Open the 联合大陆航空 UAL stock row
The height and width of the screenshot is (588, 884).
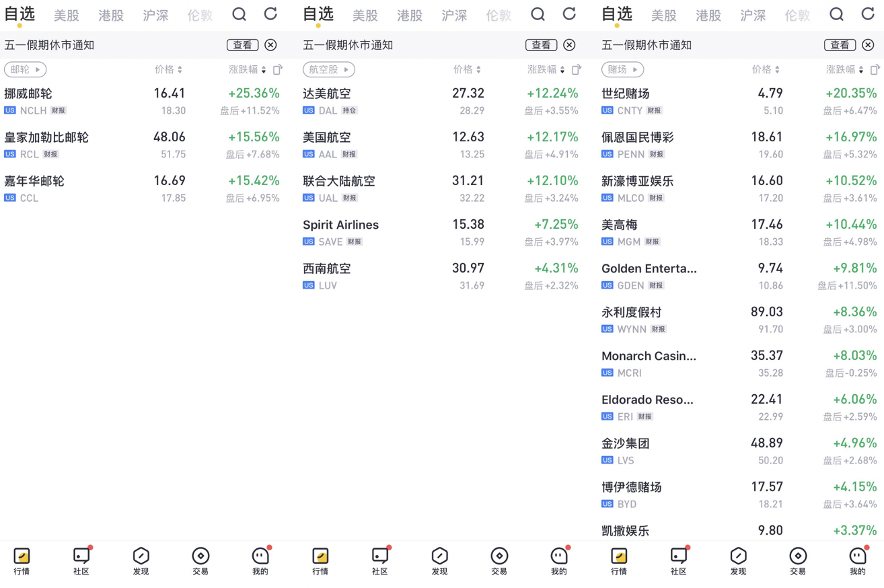click(441, 188)
